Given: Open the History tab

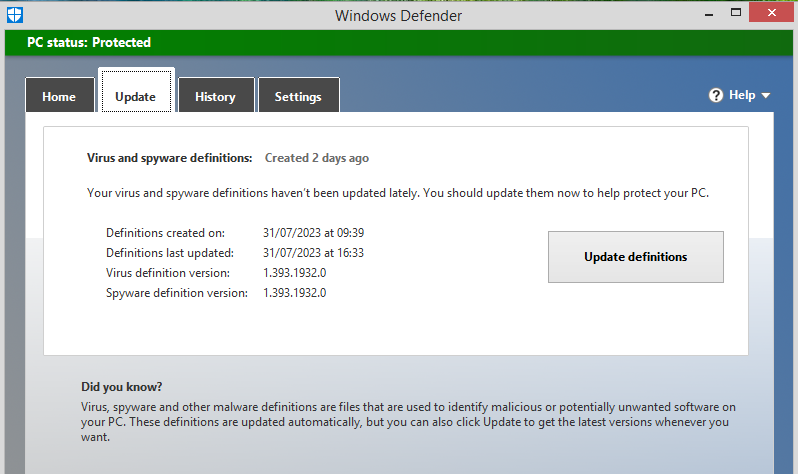Looking at the screenshot, I should point(215,97).
